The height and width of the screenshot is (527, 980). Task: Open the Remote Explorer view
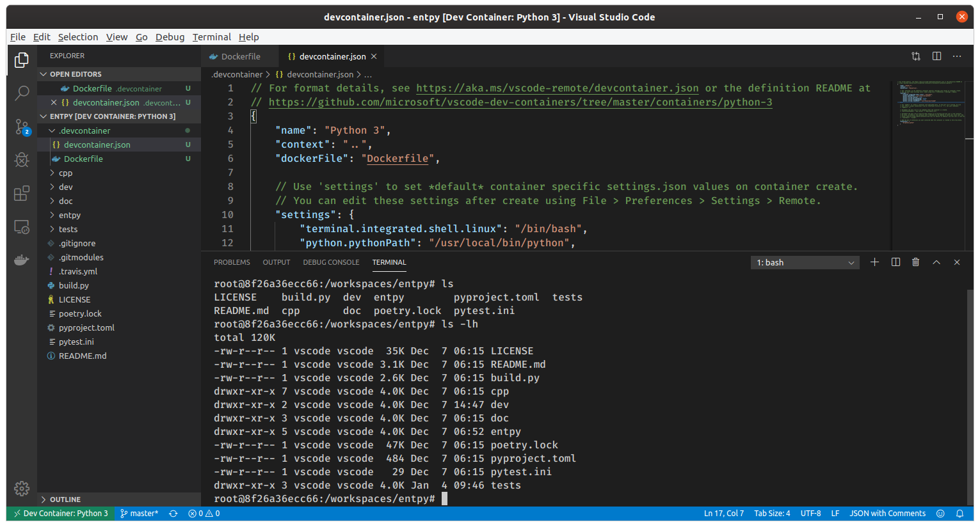pyautogui.click(x=22, y=227)
